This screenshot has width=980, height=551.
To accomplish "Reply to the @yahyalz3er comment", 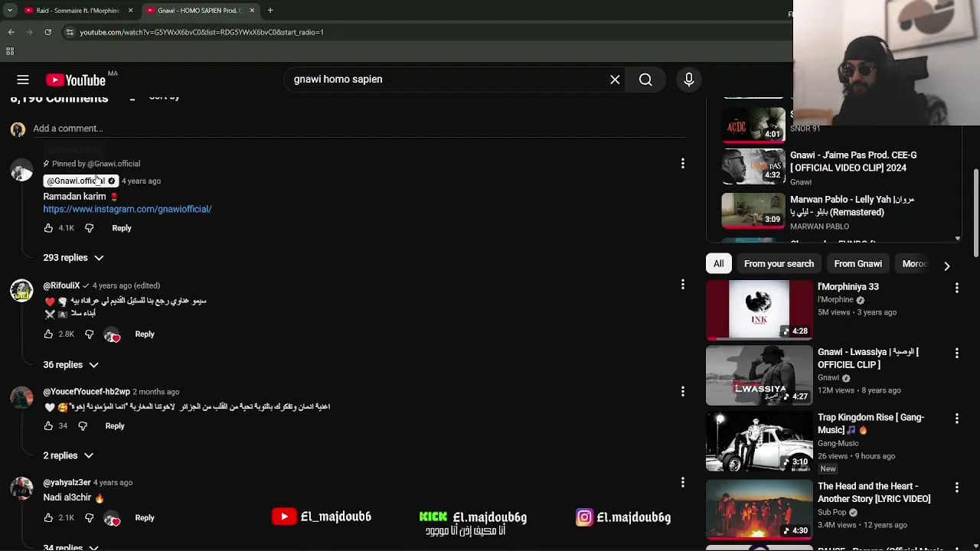I will [x=145, y=518].
